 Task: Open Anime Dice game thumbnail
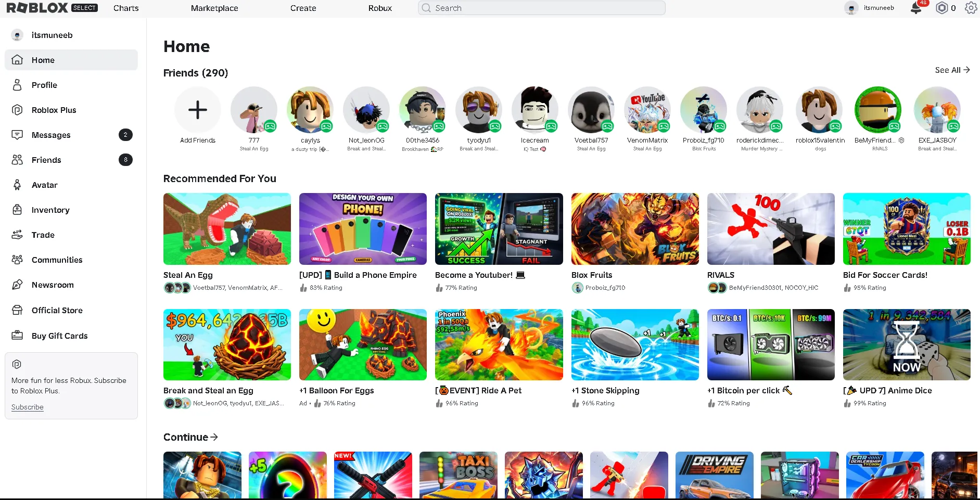point(907,344)
